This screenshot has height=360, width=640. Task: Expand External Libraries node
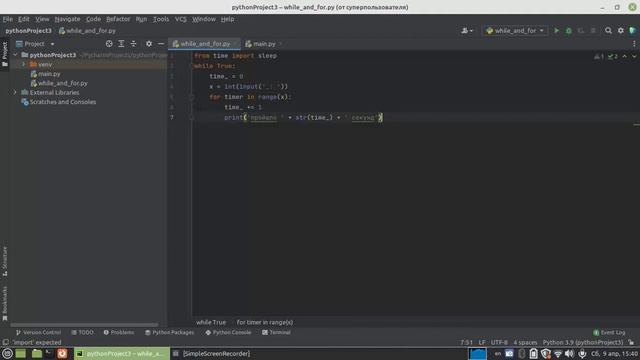point(16,93)
